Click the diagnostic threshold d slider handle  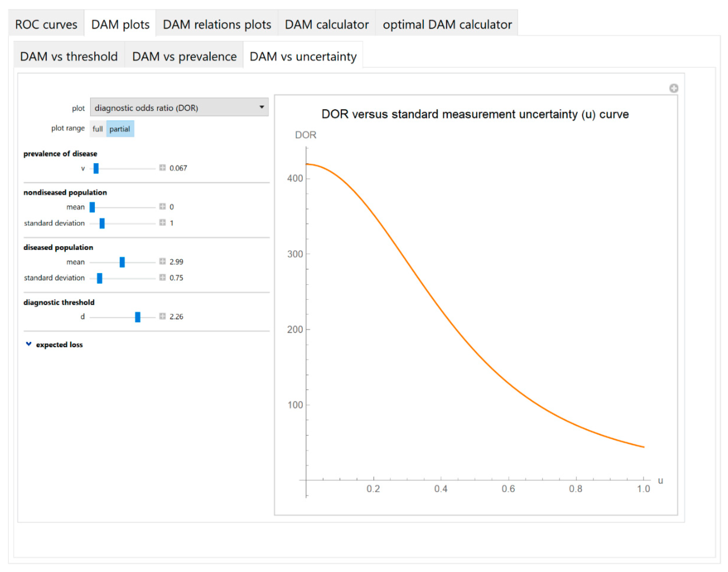click(x=138, y=317)
